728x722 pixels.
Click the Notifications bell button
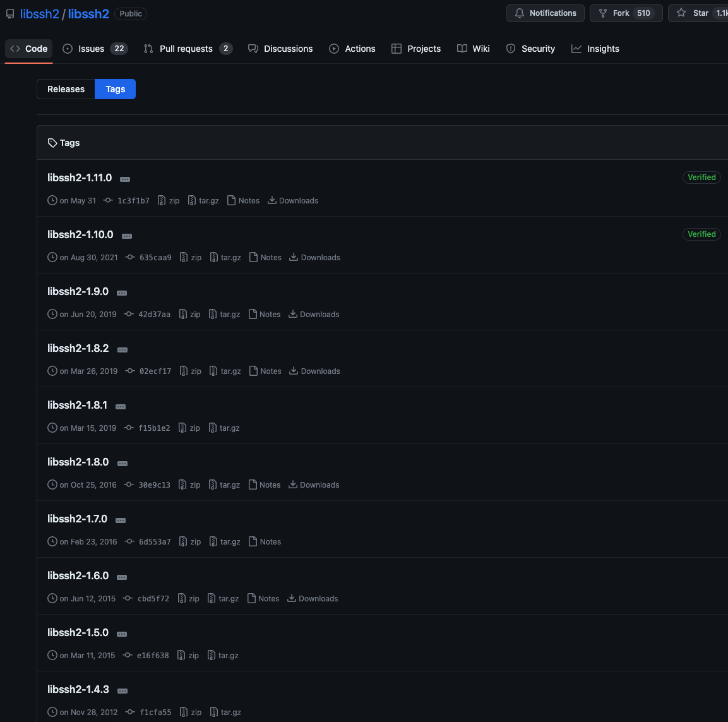(x=546, y=13)
